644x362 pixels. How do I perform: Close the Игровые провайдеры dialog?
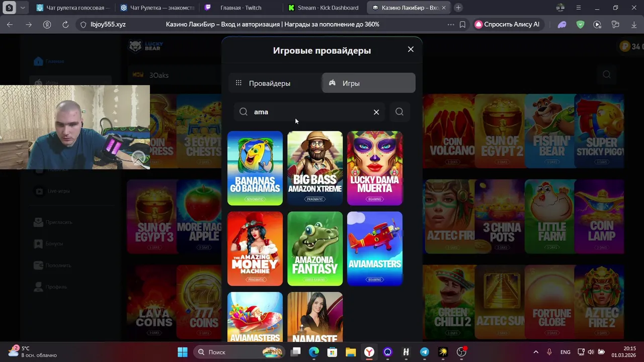pyautogui.click(x=411, y=49)
